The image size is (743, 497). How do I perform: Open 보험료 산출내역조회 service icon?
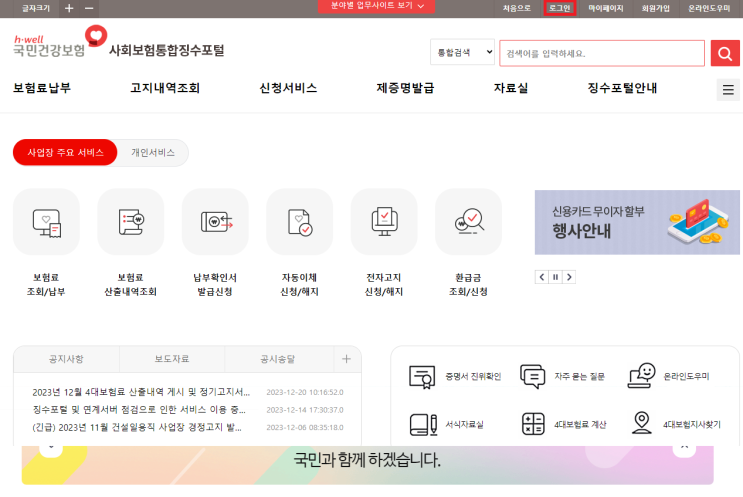(131, 222)
